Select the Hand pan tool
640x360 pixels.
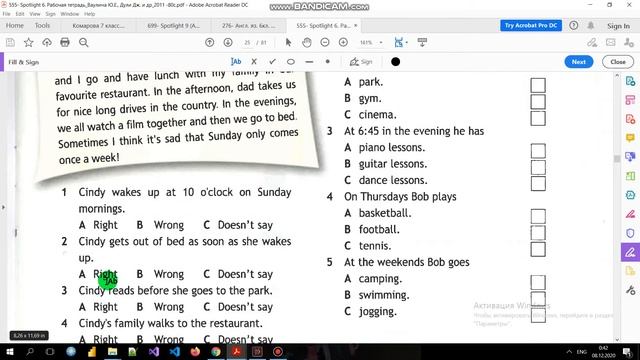[307, 42]
